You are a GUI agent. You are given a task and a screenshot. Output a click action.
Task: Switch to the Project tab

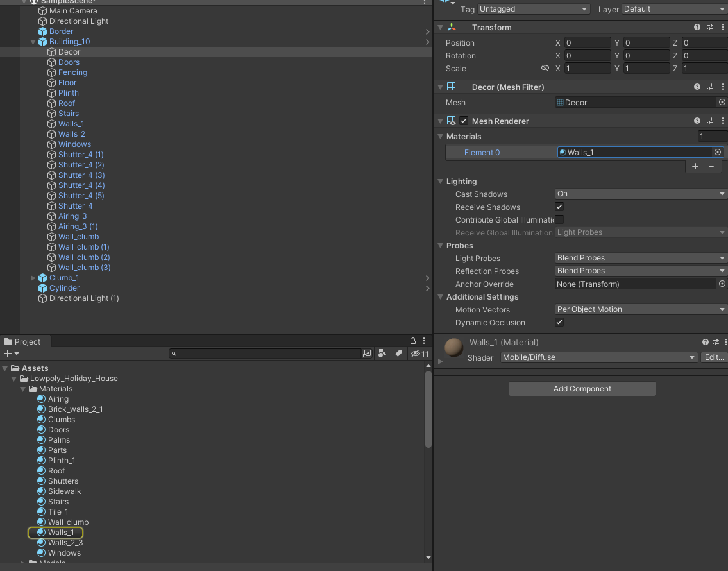tap(23, 342)
